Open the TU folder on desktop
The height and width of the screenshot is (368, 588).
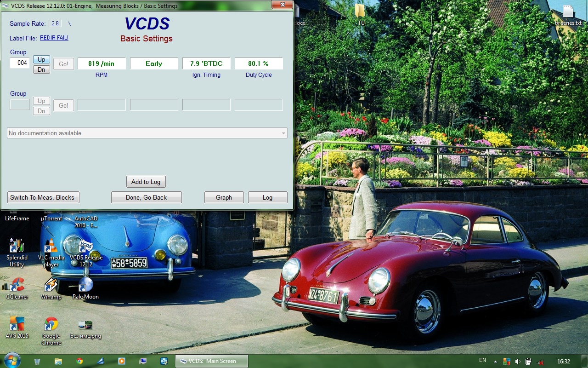[361, 13]
